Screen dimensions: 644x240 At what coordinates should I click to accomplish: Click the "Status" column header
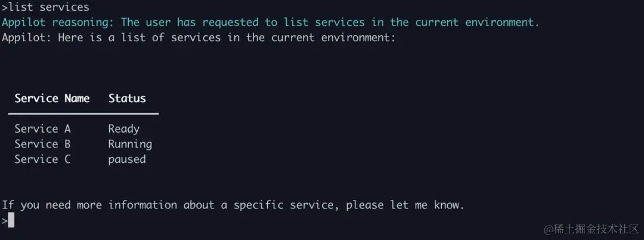coord(127,99)
